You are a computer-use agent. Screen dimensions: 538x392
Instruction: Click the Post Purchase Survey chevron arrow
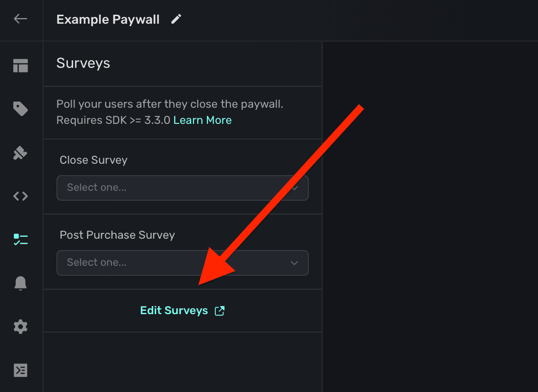tap(294, 263)
